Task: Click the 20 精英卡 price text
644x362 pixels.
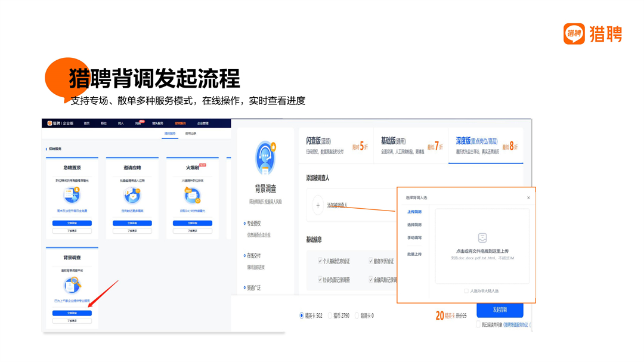Action: [x=445, y=315]
